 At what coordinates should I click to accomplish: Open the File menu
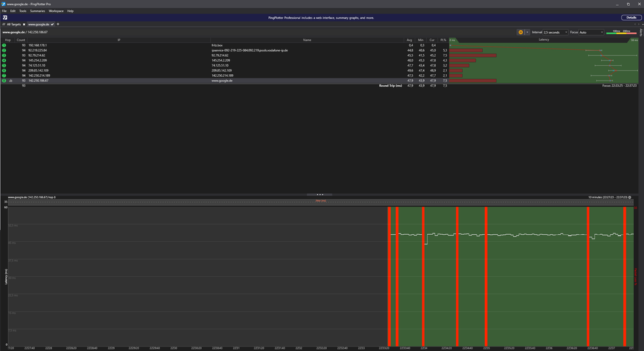(4, 11)
